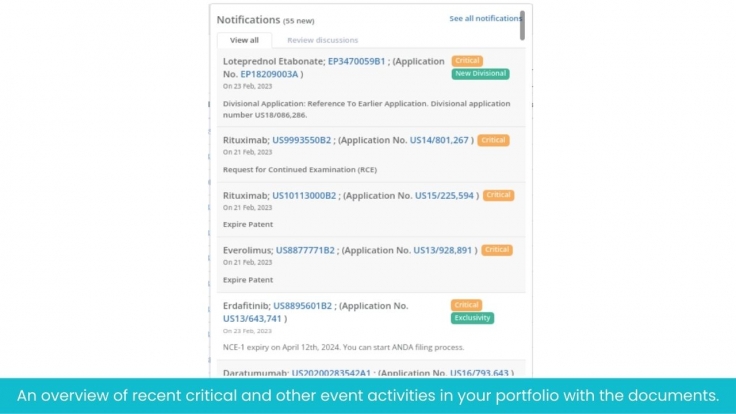Click the New Divisional badge
This screenshot has height=414, width=736.
(x=480, y=74)
